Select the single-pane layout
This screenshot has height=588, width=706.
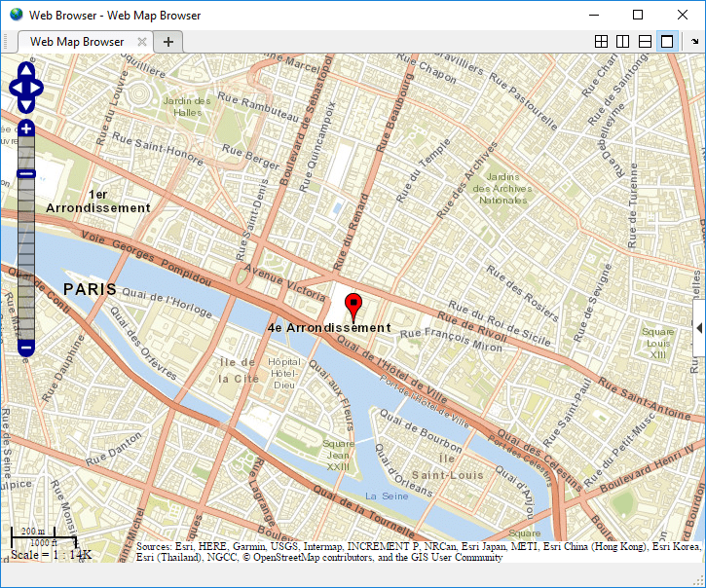click(667, 42)
